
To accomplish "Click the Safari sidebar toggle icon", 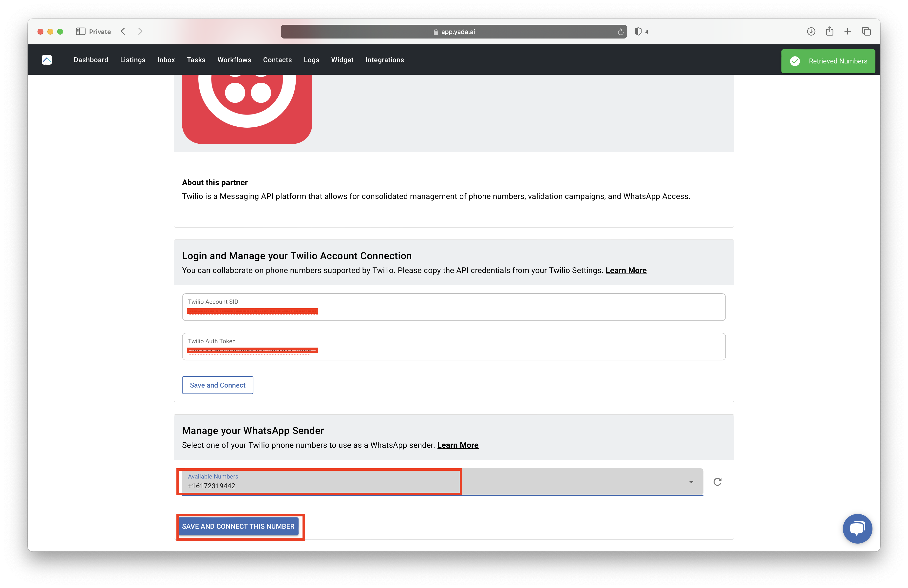I will (x=80, y=32).
